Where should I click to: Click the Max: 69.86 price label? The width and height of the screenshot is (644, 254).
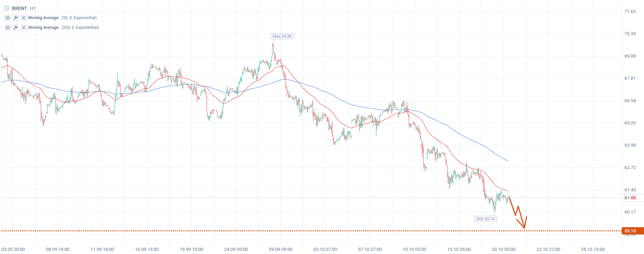(282, 36)
